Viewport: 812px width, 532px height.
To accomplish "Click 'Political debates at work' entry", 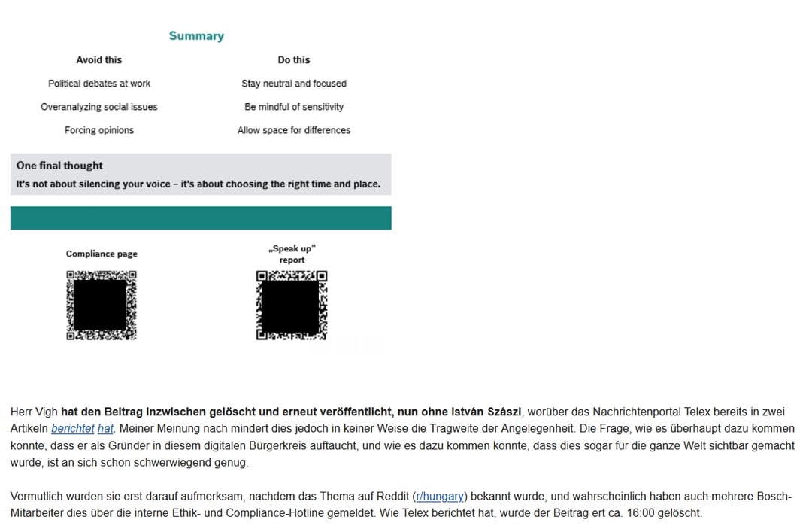I will click(x=99, y=83).
